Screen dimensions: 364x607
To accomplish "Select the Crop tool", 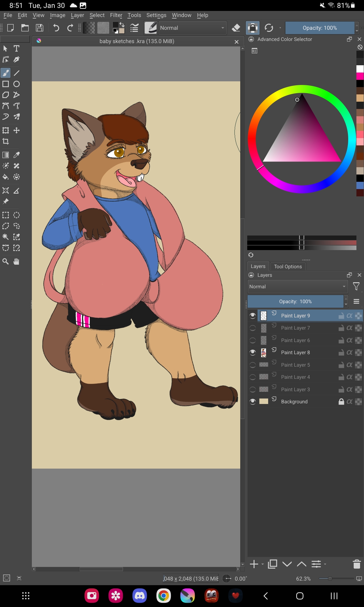I will tap(6, 141).
